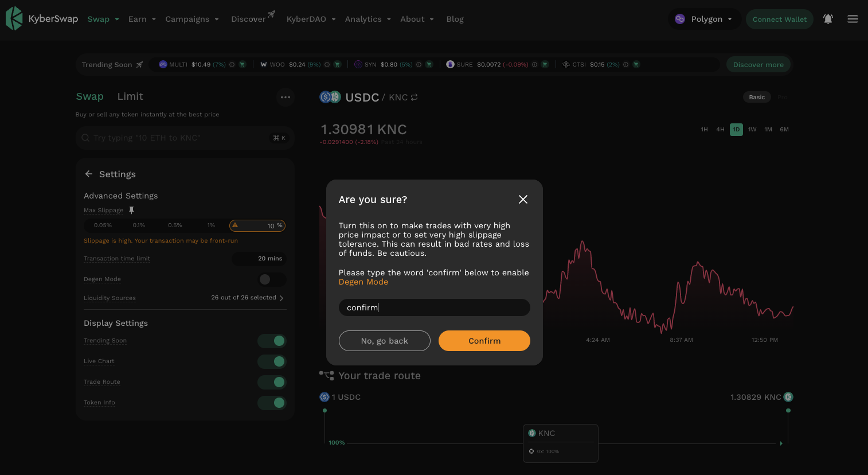Open the hamburger menu icon
Screen dimensions: 868x475
[x=853, y=19]
